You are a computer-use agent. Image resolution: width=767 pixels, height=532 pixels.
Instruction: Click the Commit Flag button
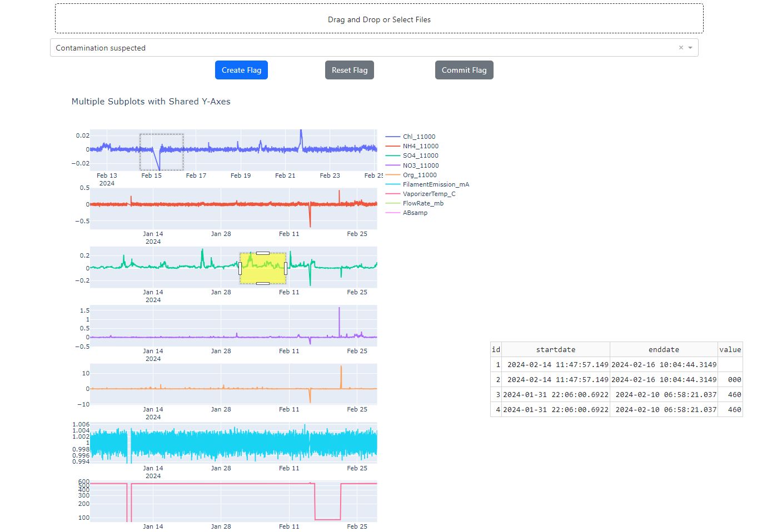[x=464, y=70]
